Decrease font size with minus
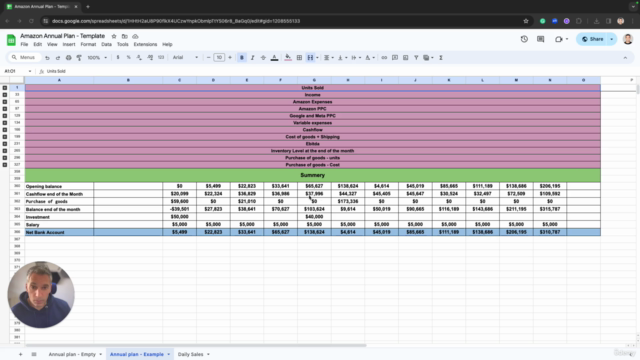This screenshot has height=360, width=640. click(209, 58)
